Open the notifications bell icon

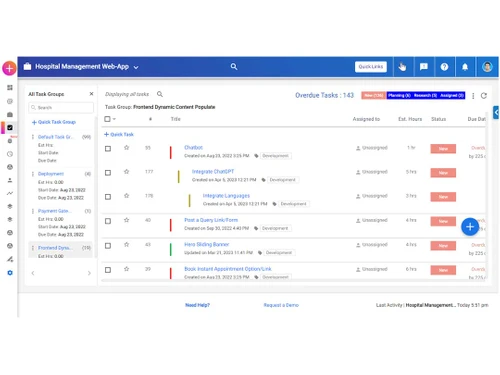pos(465,67)
